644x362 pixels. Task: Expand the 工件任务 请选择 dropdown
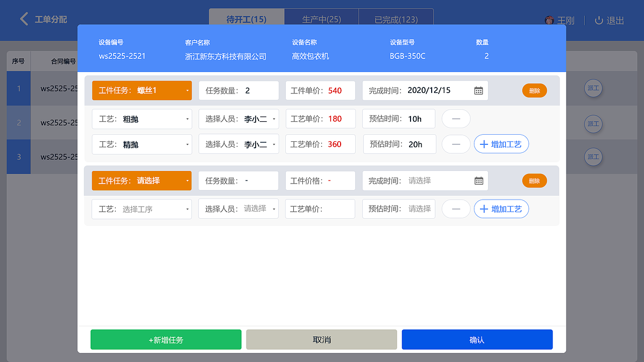(142, 180)
